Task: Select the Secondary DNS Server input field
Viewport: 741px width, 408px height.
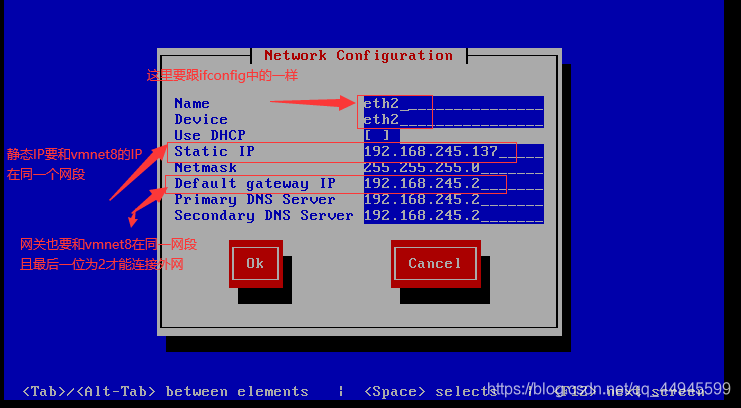Action: 454,216
